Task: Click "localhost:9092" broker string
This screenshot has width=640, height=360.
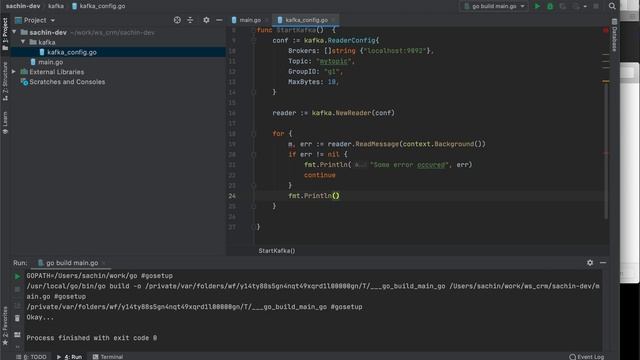Action: pos(394,51)
